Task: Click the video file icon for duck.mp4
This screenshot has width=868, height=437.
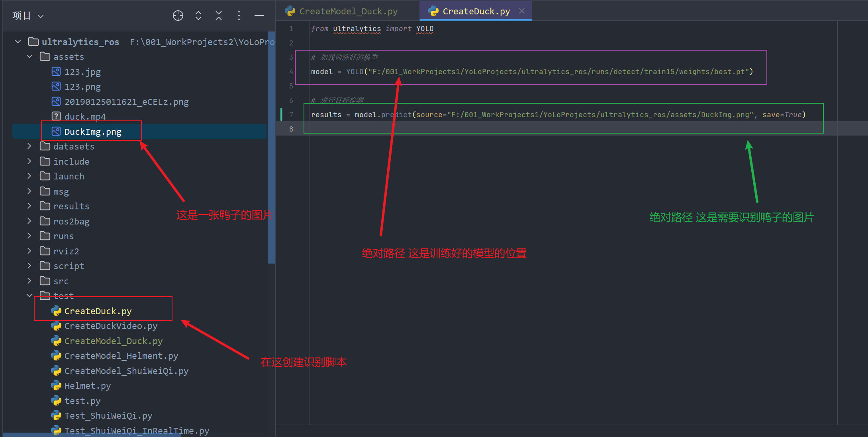Action: coord(56,116)
